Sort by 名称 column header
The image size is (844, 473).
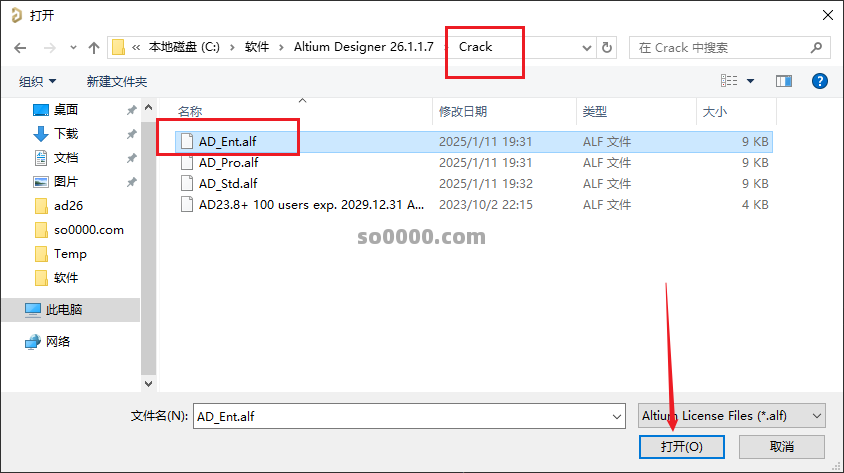189,111
